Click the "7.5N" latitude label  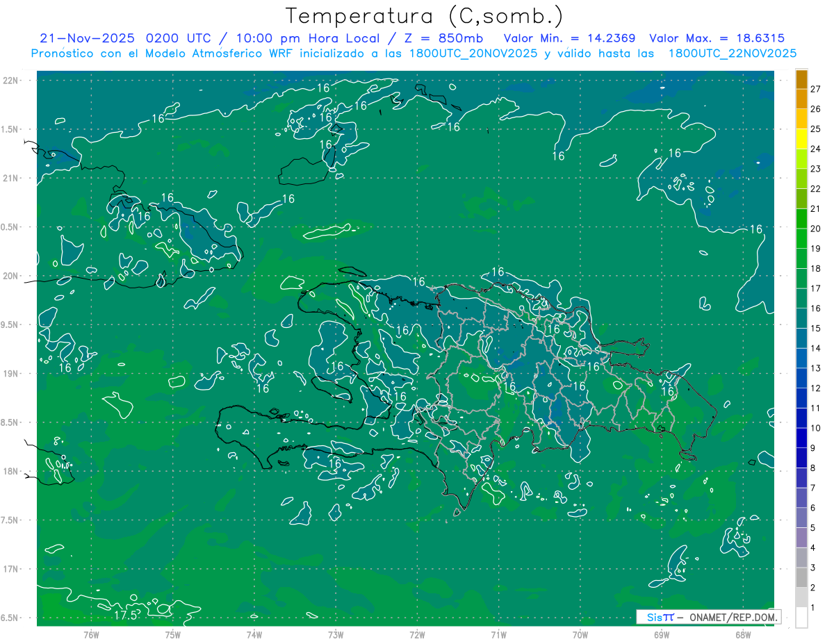coord(10,520)
